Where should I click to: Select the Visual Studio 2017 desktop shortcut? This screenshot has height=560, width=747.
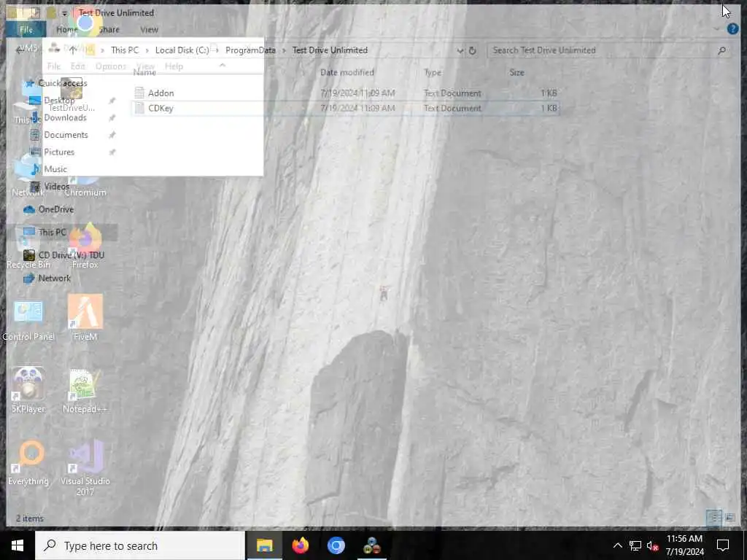point(85,467)
